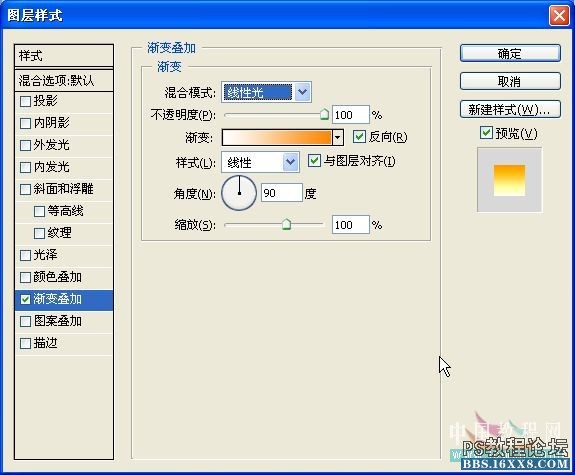Image resolution: width=575 pixels, height=475 pixels.
Task: Click the angle value input field
Action: pos(282,193)
